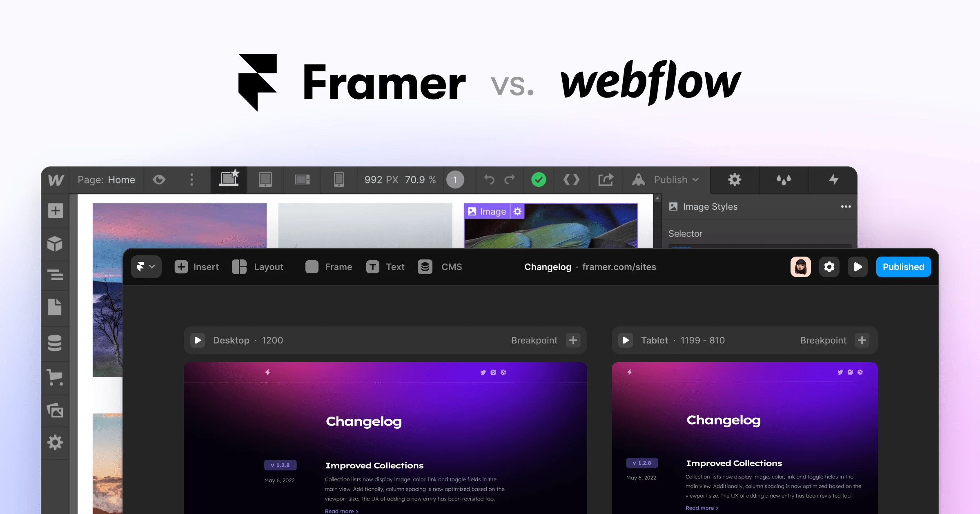This screenshot has width=980, height=514.
Task: Toggle Desktop breakpoint play button
Action: click(x=198, y=339)
